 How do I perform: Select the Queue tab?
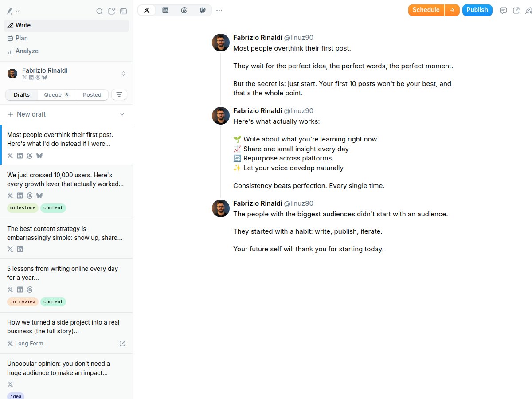coord(57,94)
